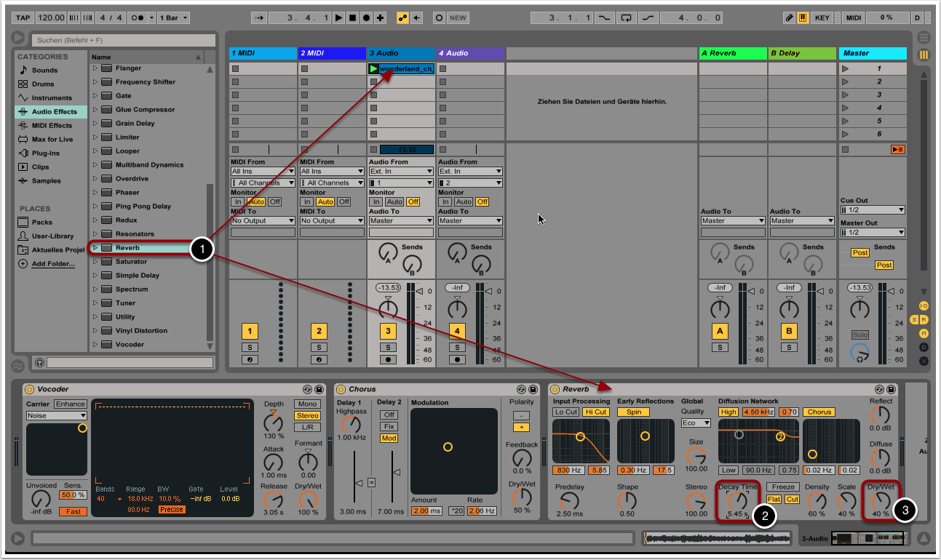Screen dimensions: 941x560
Task: Save the Chorus device preset
Action: [x=533, y=390]
